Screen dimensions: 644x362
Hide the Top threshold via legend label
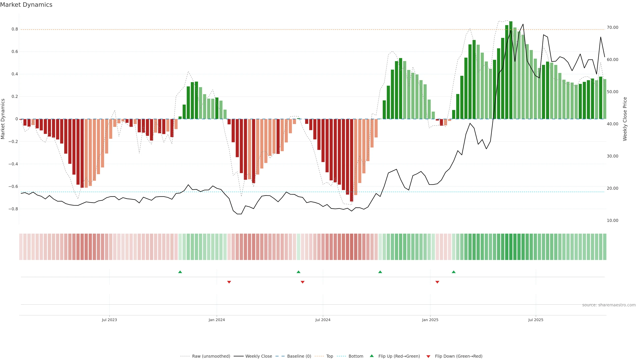point(330,356)
